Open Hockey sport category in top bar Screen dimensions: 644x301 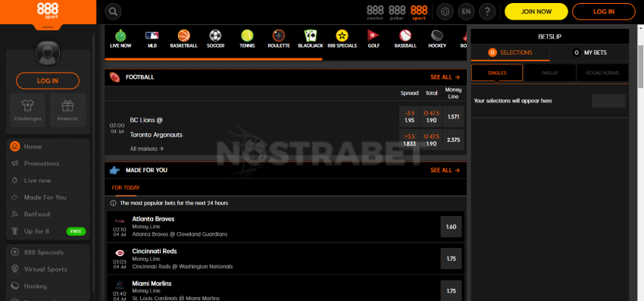(437, 39)
